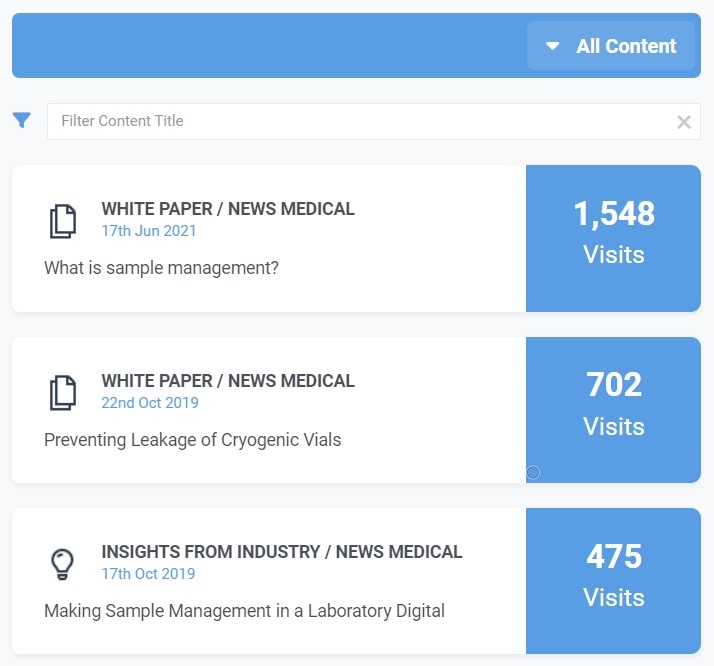Click the document icon beside 17th Jun 2021
The width and height of the screenshot is (714, 666).
click(x=63, y=221)
